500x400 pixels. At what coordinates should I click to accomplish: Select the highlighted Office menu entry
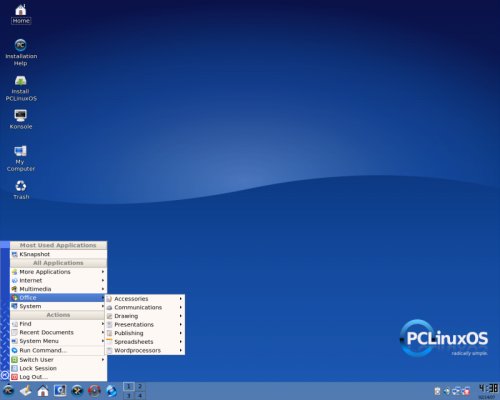(58, 298)
